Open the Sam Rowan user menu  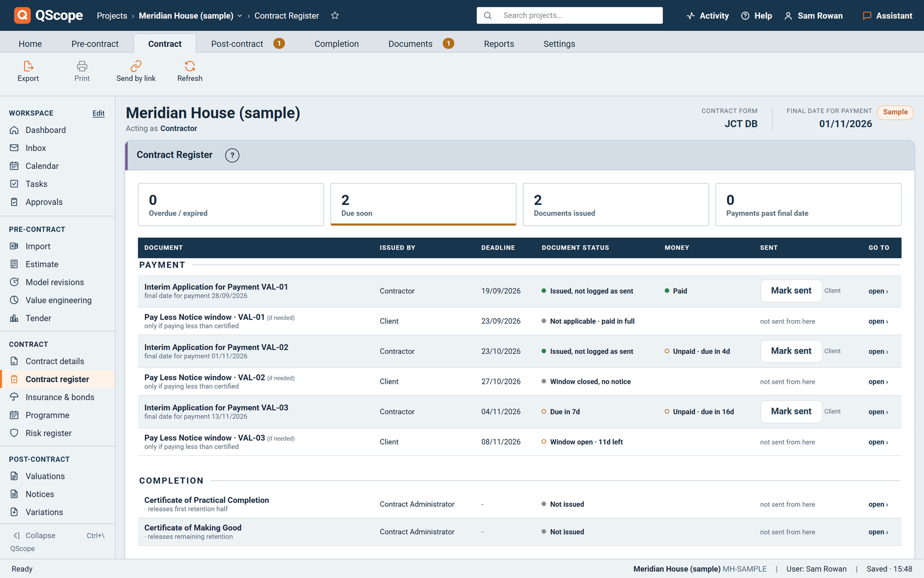click(813, 16)
